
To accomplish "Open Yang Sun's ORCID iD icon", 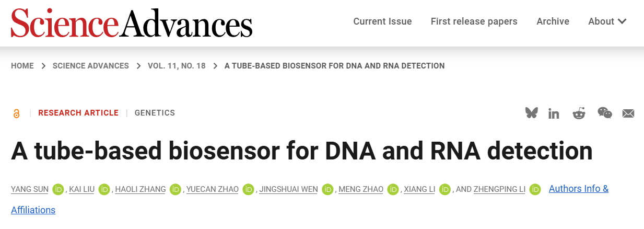I will coord(58,189).
